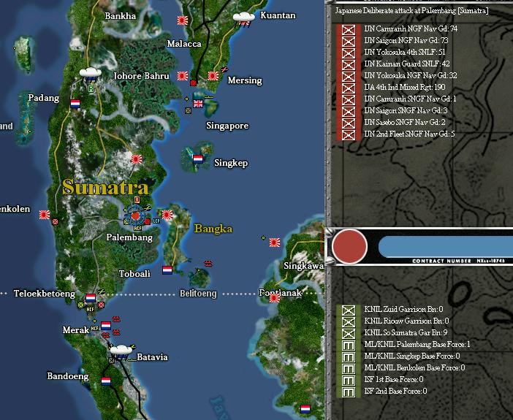
Task: Select the Batavia map label
Action: tap(152, 357)
